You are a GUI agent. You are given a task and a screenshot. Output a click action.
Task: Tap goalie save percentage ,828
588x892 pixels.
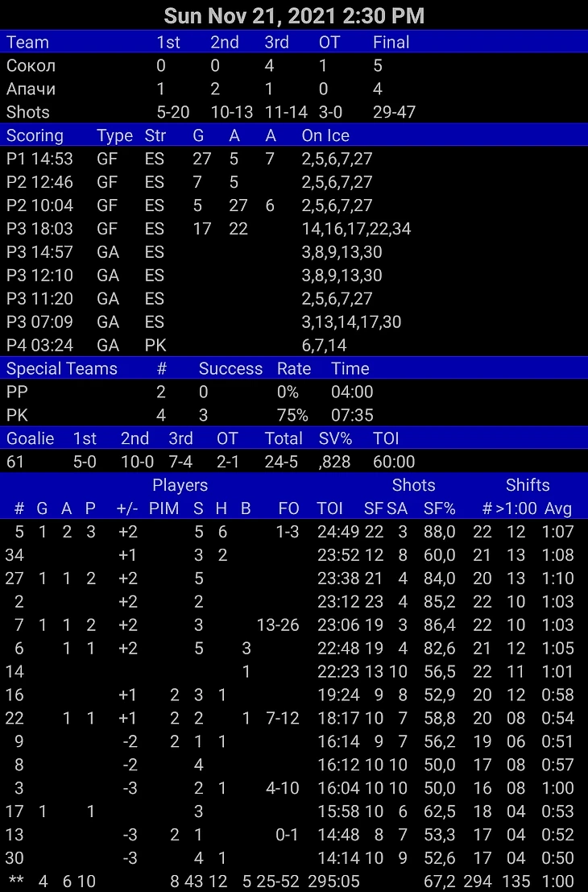click(x=334, y=462)
